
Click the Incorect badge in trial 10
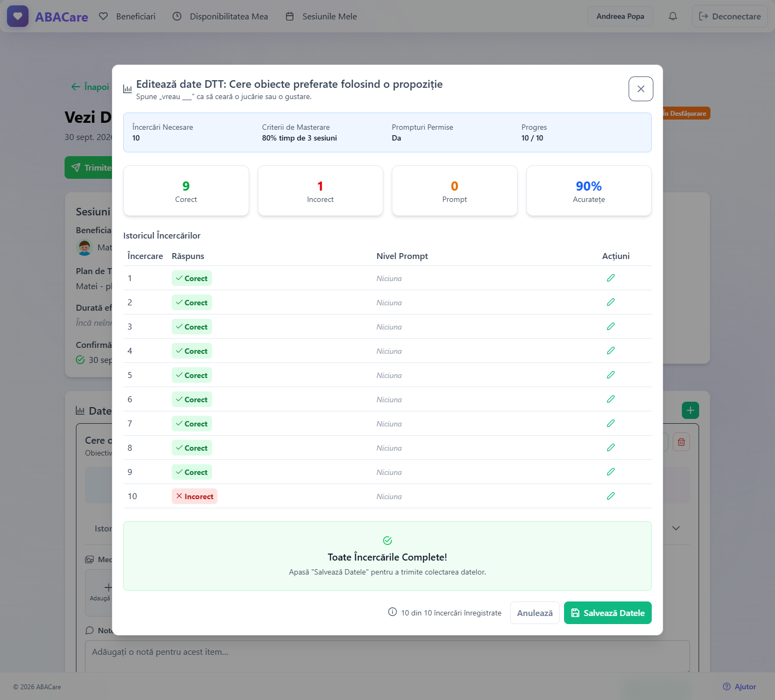pos(194,496)
